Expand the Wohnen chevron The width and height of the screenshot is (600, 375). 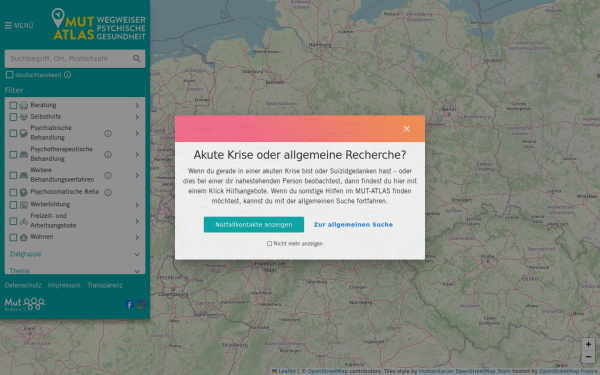click(137, 237)
